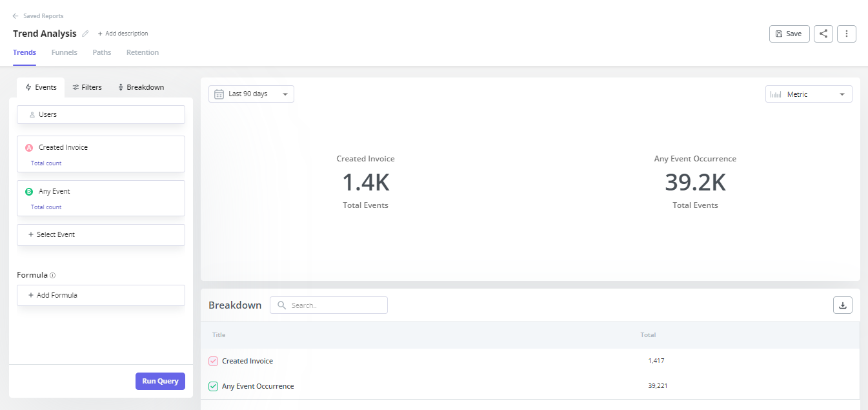Click the pencil icon to rename report

pyautogui.click(x=85, y=34)
